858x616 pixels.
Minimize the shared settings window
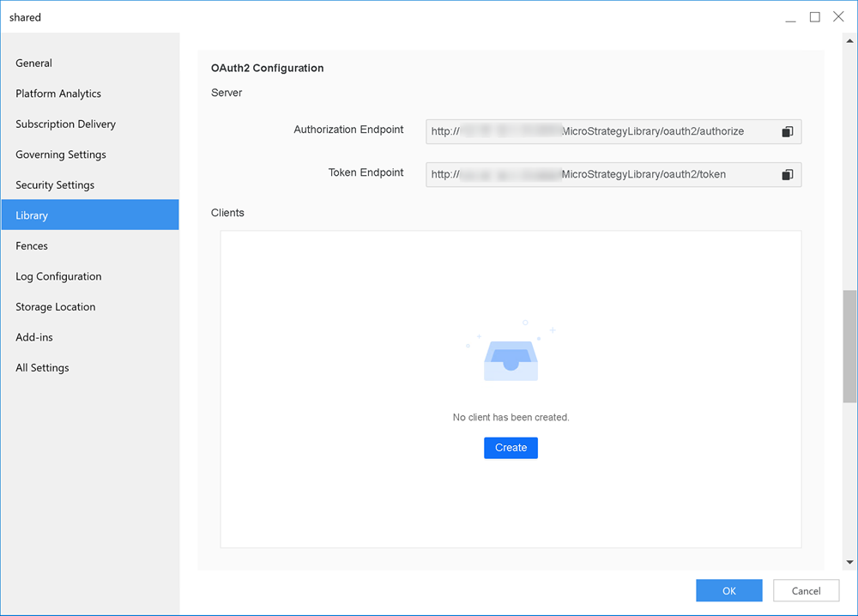point(790,17)
